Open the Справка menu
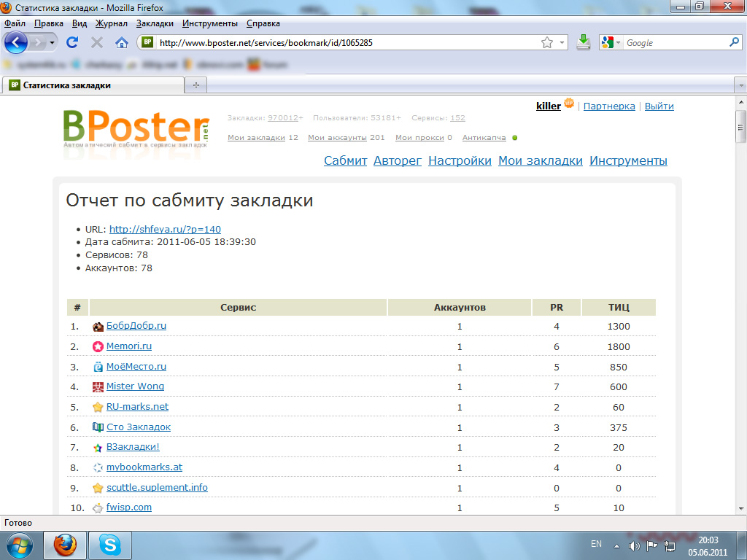Viewport: 747px width, 560px height. coord(263,23)
